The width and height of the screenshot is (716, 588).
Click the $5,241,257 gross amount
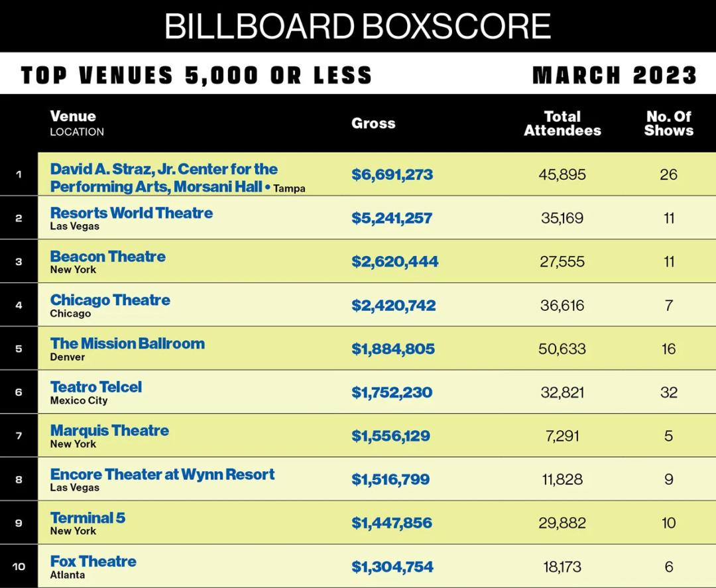click(392, 218)
